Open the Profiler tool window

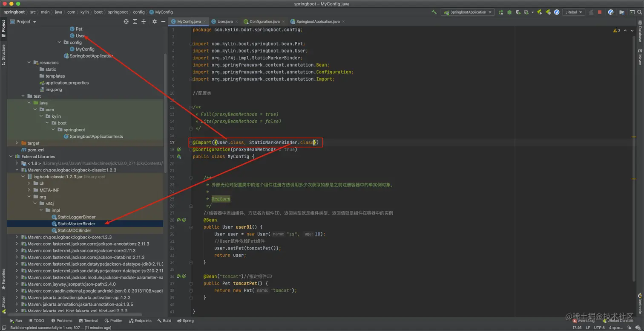(x=113, y=321)
